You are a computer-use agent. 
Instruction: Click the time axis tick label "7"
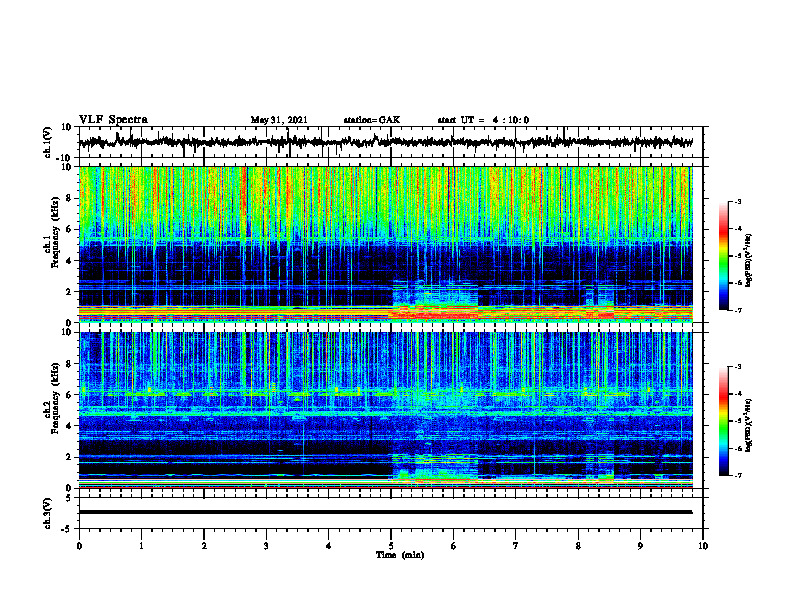pos(516,546)
